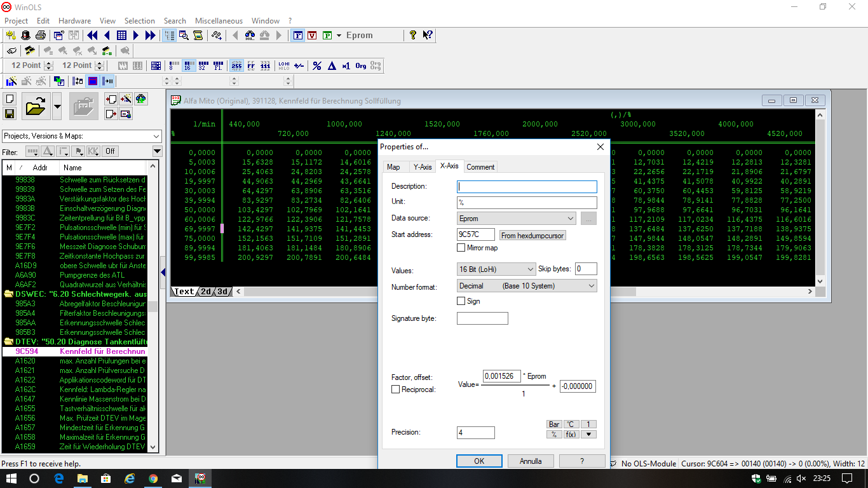Select the red V toolbar button
The height and width of the screenshot is (488, 868).
coord(312,36)
